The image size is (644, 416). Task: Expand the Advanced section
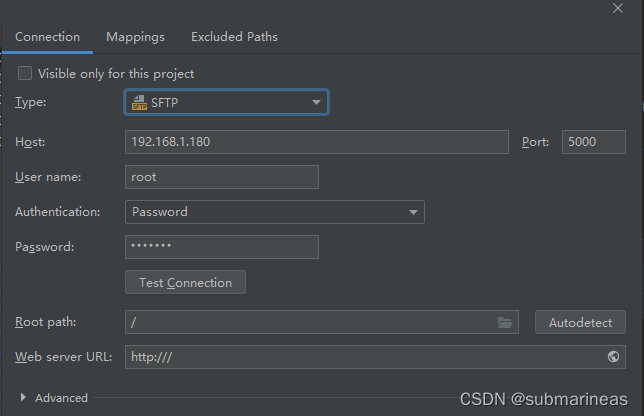coord(23,398)
